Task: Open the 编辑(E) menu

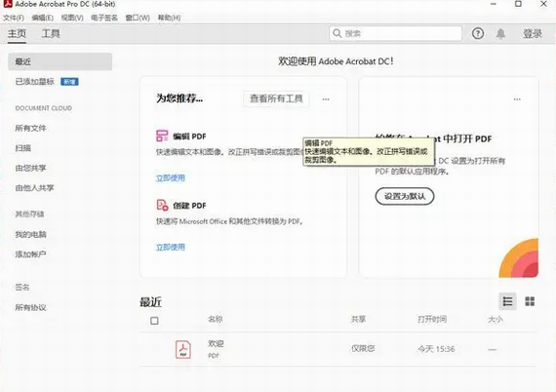Action: pos(43,18)
